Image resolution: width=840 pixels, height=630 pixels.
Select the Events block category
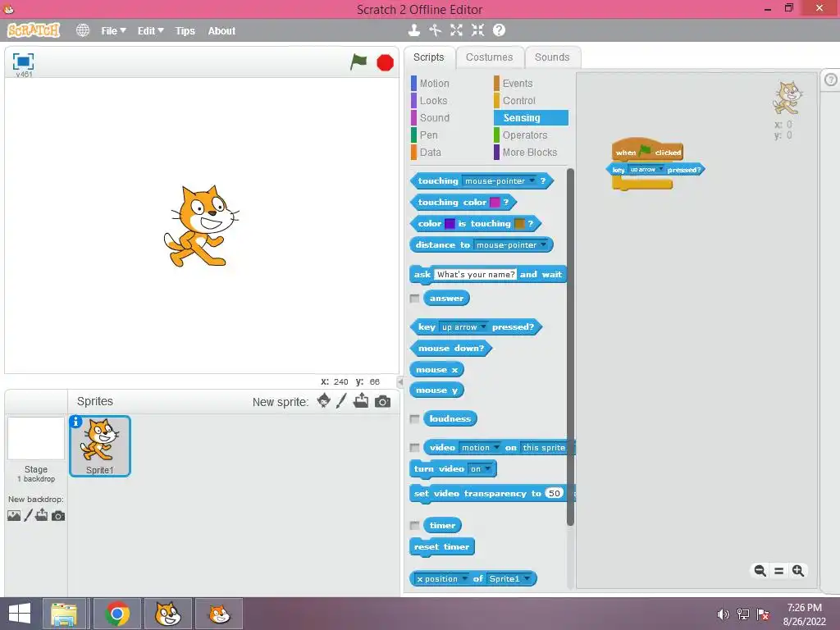coord(518,84)
